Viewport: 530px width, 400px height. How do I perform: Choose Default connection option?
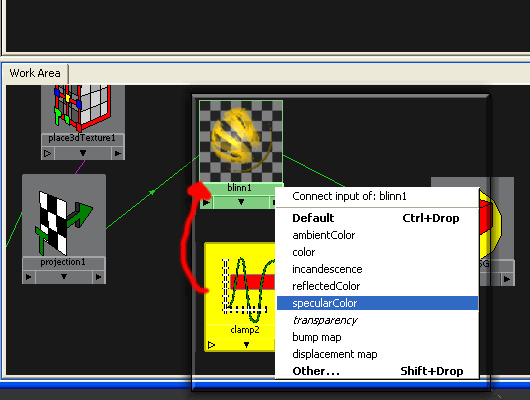(x=377, y=218)
